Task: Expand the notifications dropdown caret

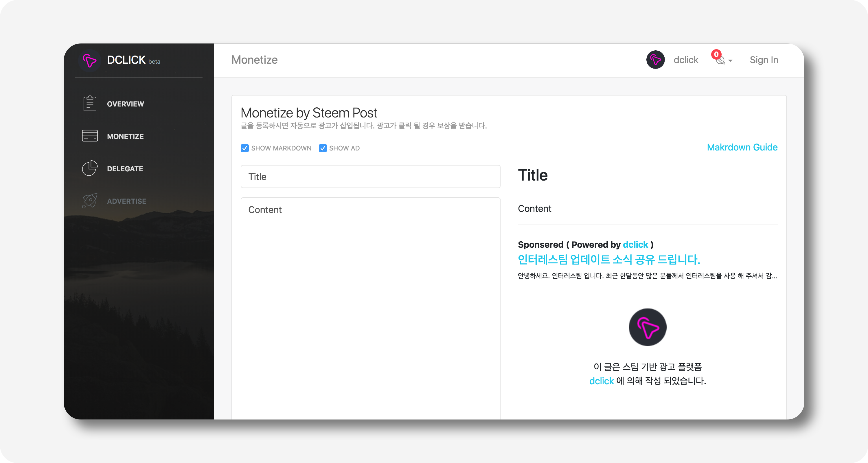Action: tap(730, 61)
